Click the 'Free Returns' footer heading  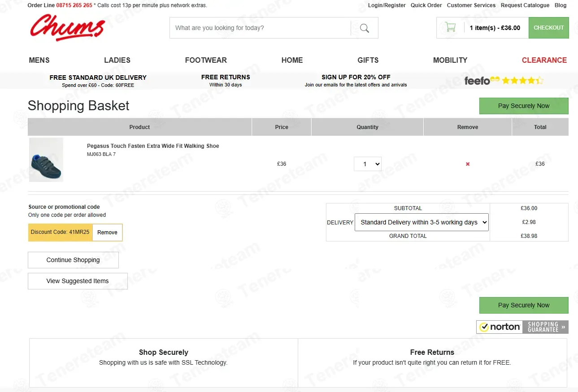(x=432, y=353)
